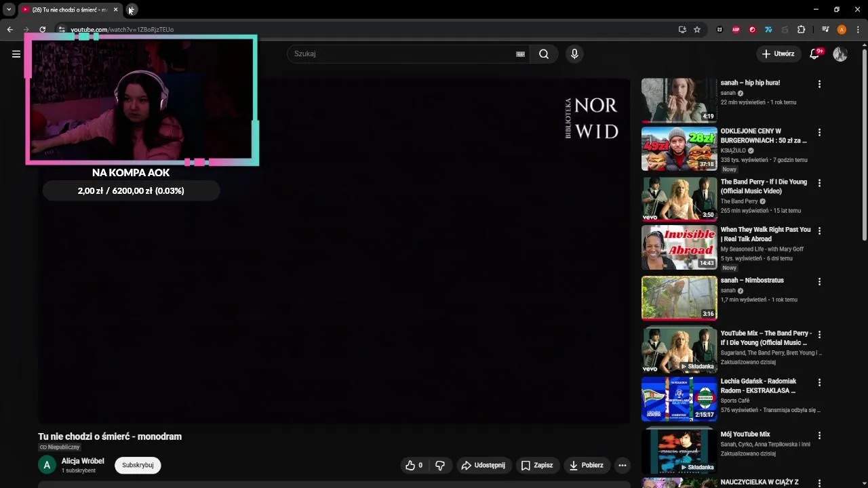Dislike the video with thumbs down
This screenshot has width=868, height=488.
tap(440, 465)
